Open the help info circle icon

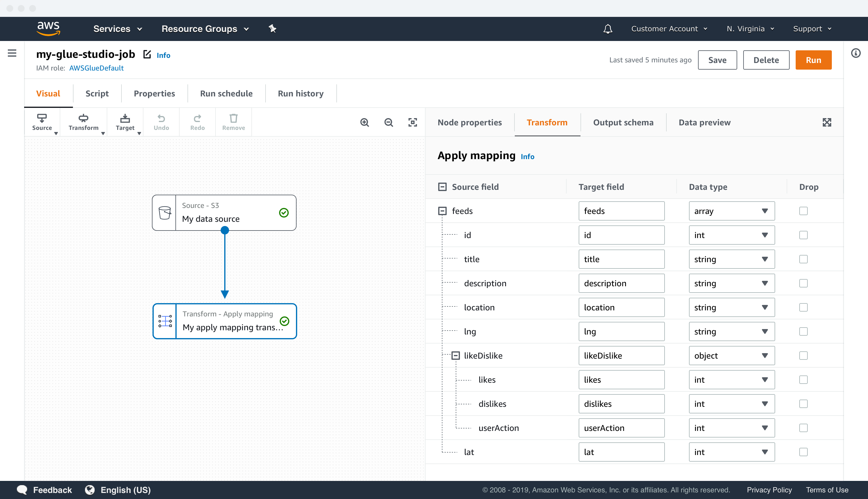856,53
